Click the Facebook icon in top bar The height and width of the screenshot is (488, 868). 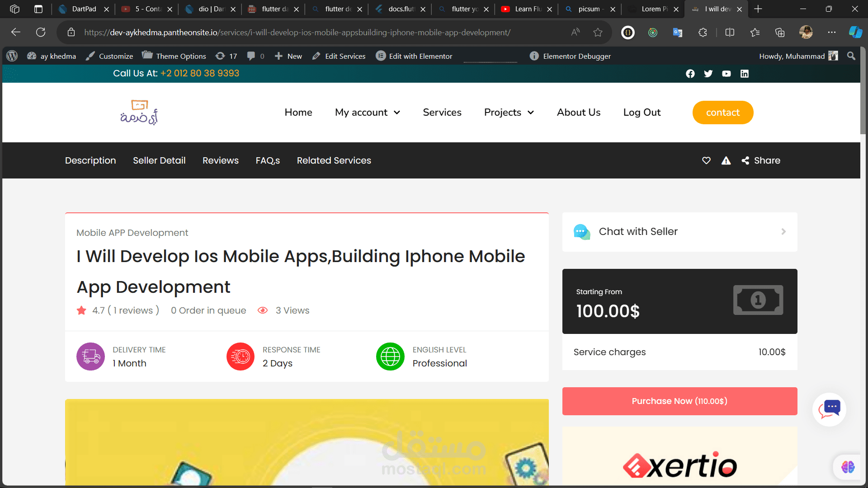pos(690,74)
